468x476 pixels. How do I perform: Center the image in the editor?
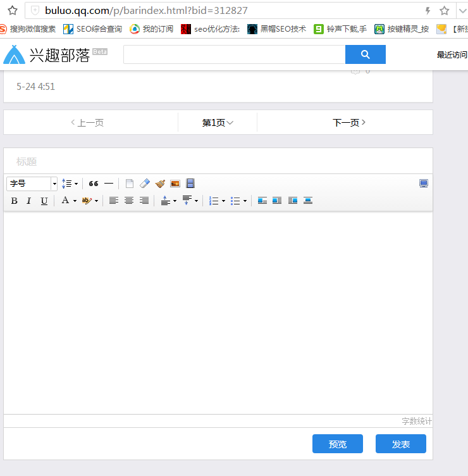coord(308,201)
